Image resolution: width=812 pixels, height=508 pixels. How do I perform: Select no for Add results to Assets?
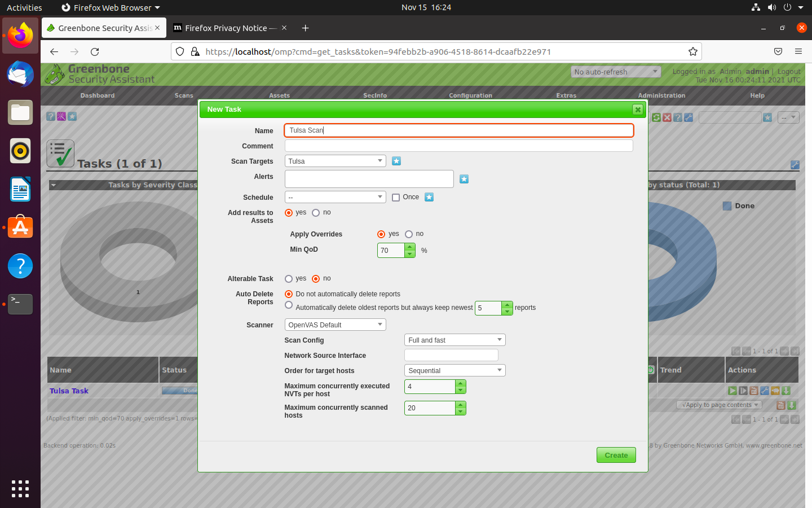(316, 213)
